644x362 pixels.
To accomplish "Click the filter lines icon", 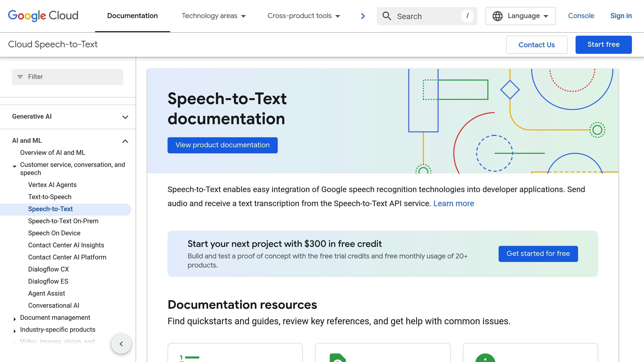I will tap(20, 77).
